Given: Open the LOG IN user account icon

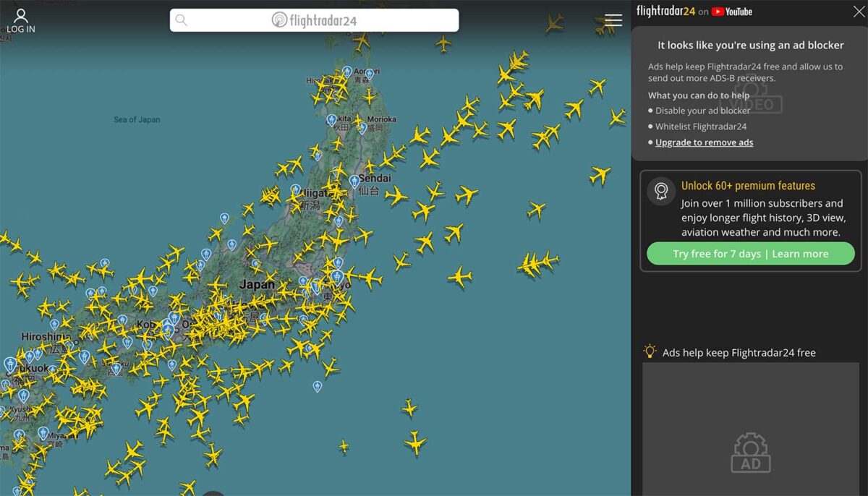Looking at the screenshot, I should pyautogui.click(x=21, y=20).
